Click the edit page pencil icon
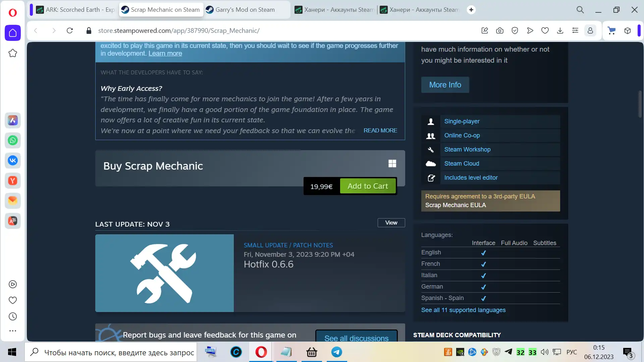 pos(485,31)
